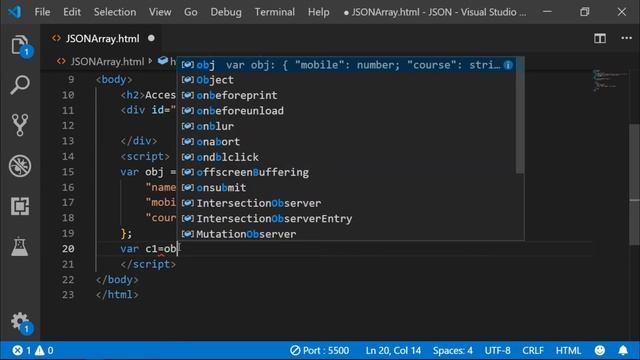Click the Port : 5500 status item
This screenshot has height=360, width=640.
pyautogui.click(x=320, y=350)
